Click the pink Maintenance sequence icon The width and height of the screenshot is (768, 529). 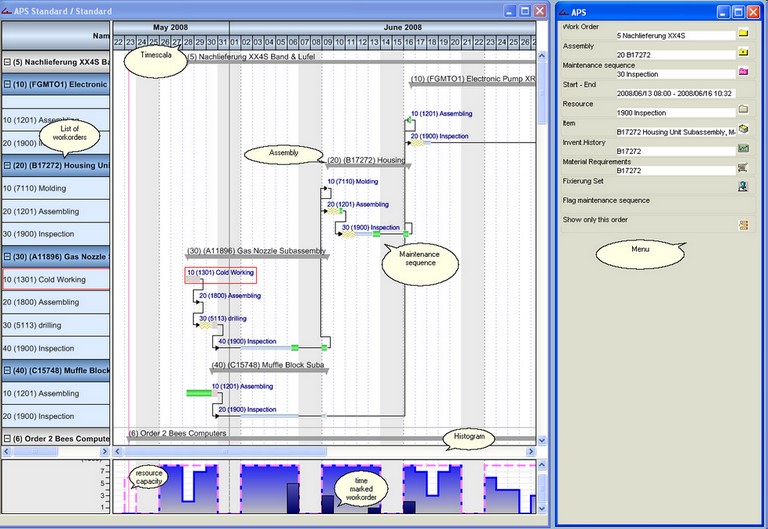tap(743, 72)
